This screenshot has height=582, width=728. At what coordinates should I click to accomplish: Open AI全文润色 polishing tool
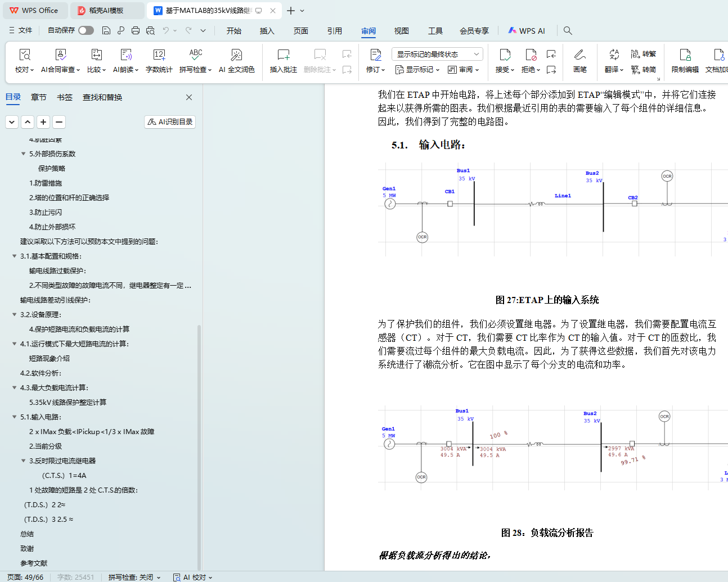pyautogui.click(x=236, y=55)
